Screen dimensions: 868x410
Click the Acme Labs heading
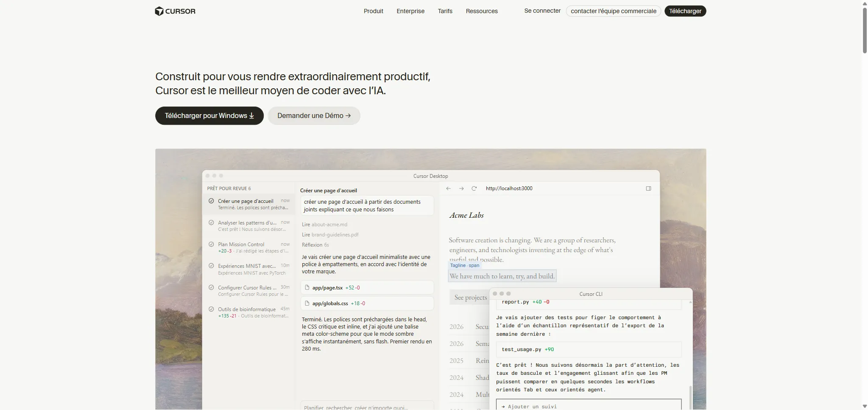pos(466,215)
